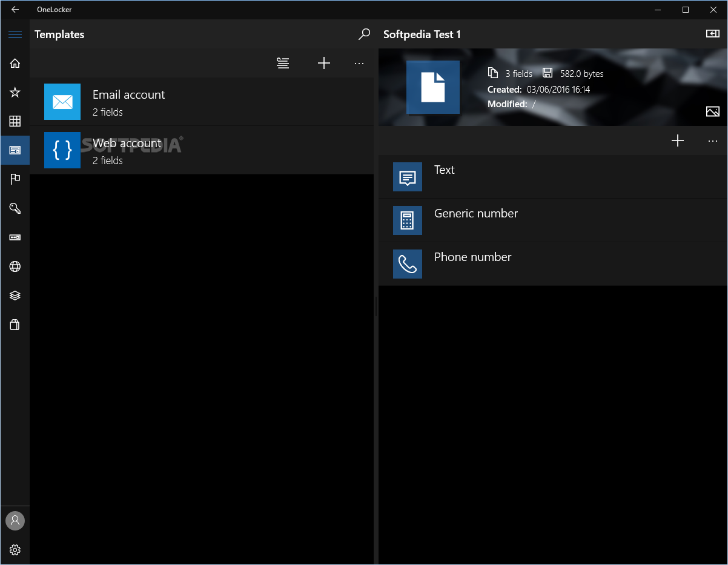Click the Softpedia Test 1 title

pyautogui.click(x=422, y=35)
